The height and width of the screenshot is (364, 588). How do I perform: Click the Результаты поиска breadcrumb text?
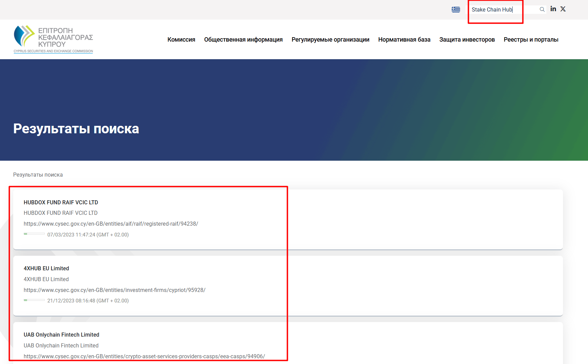coord(38,175)
